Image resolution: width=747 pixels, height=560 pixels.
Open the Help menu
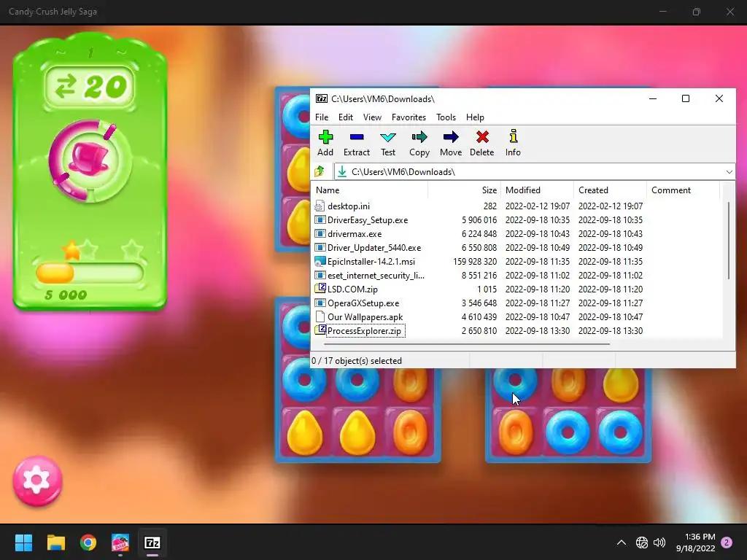click(x=475, y=117)
